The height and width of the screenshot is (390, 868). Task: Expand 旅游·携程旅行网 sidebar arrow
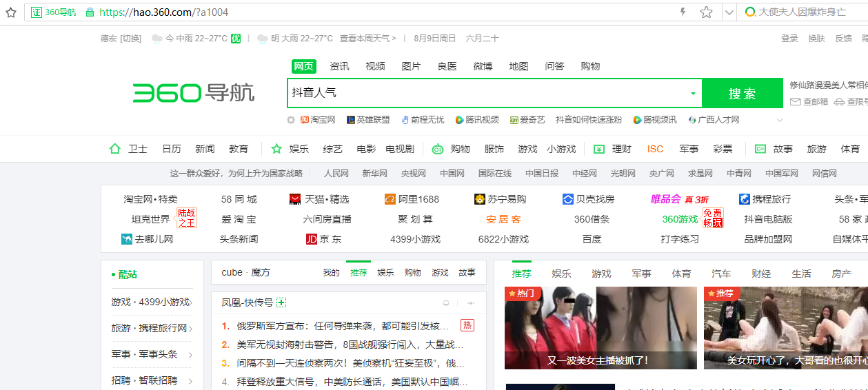point(191,329)
